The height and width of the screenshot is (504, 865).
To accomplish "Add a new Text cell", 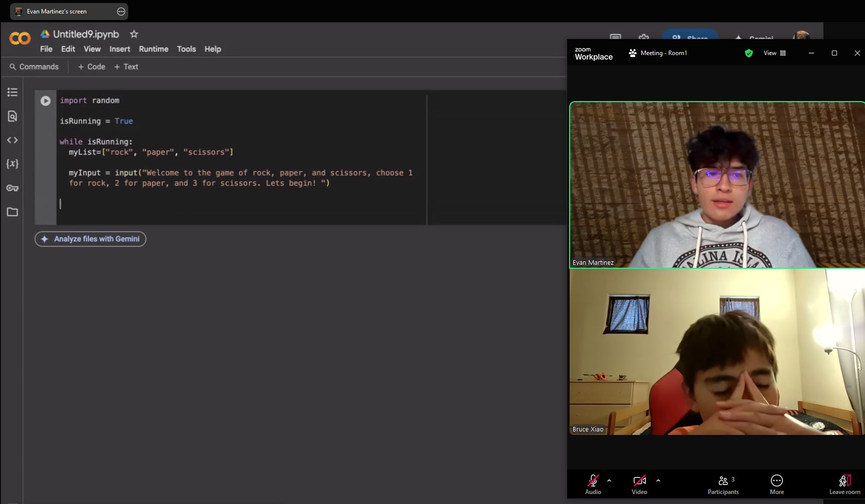I will (126, 67).
